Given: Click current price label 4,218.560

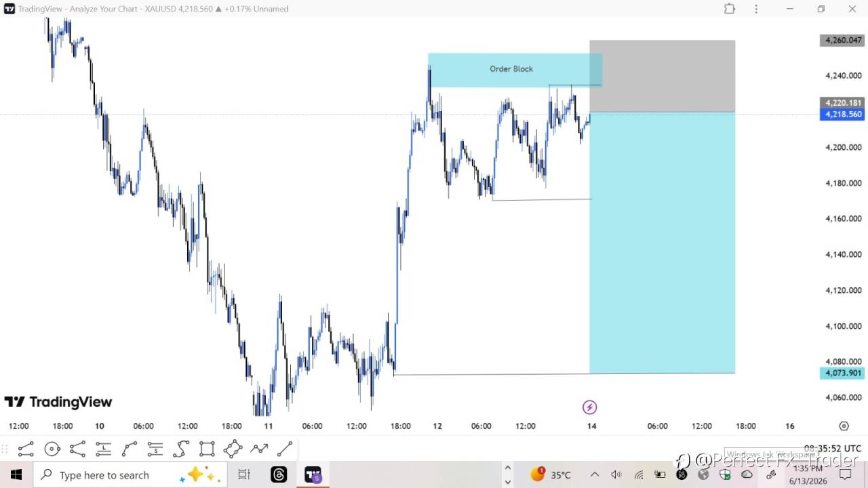Looking at the screenshot, I should click(x=842, y=115).
